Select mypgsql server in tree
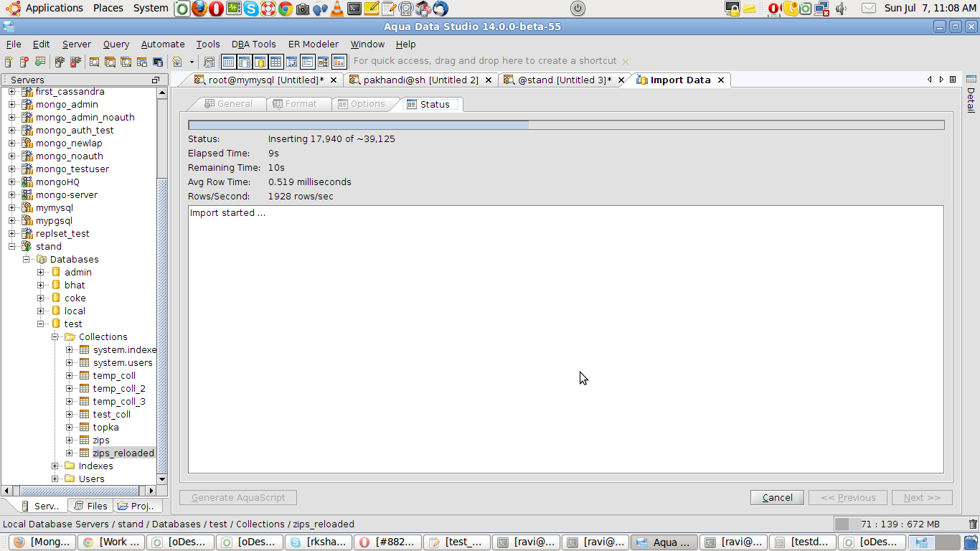Image resolution: width=980 pixels, height=551 pixels. [x=54, y=221]
